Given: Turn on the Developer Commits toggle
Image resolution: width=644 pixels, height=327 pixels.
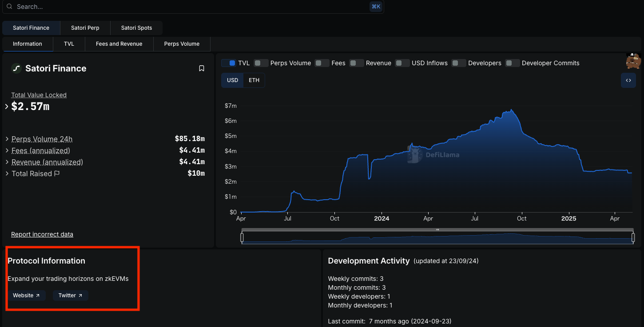Looking at the screenshot, I should click(x=513, y=63).
